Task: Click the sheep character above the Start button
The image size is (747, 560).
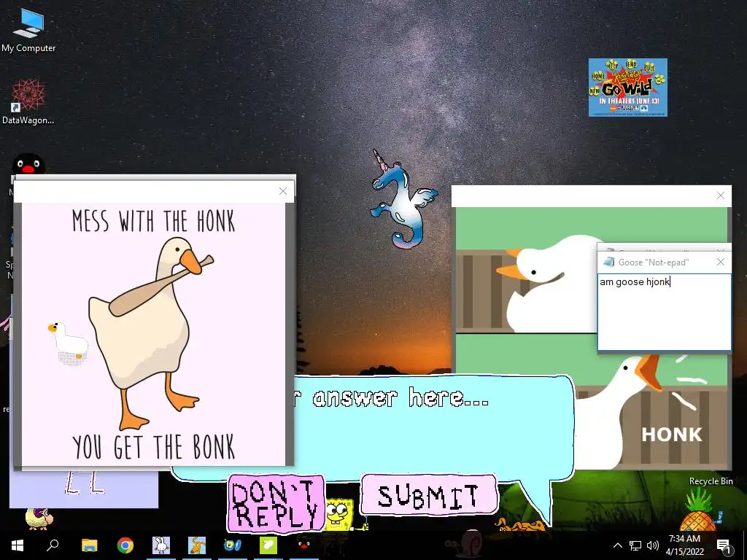Action: pyautogui.click(x=39, y=518)
